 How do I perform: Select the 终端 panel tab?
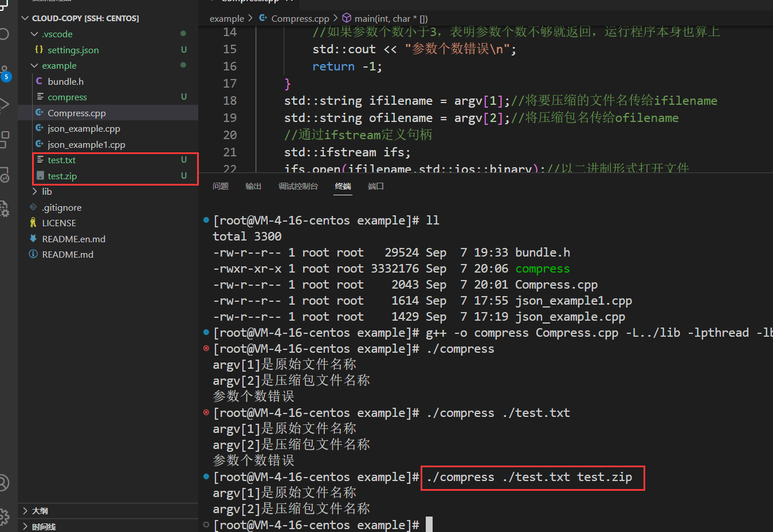pos(343,186)
